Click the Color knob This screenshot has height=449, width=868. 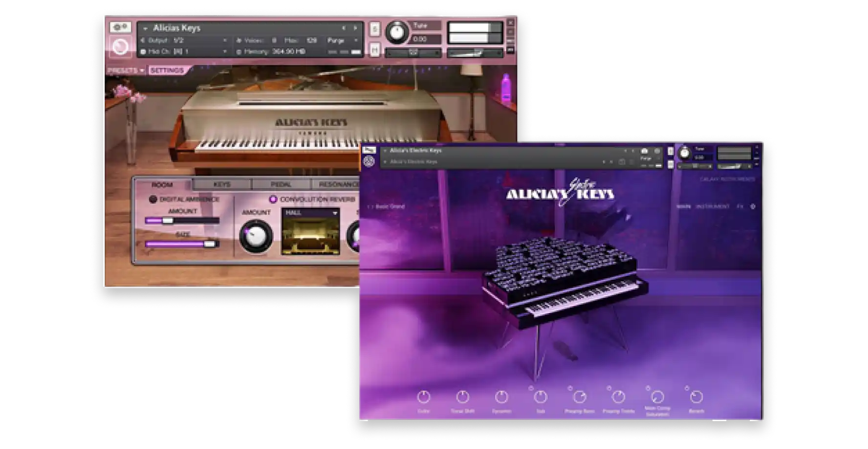pos(424,397)
